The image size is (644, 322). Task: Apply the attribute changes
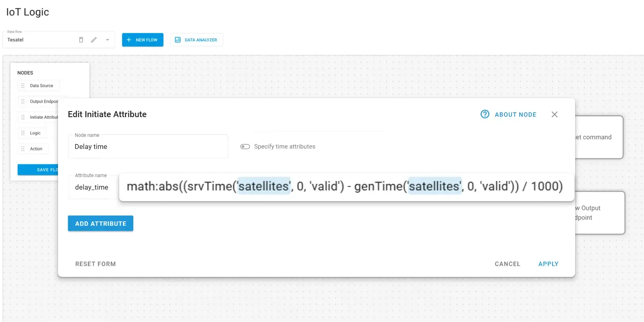(548, 264)
